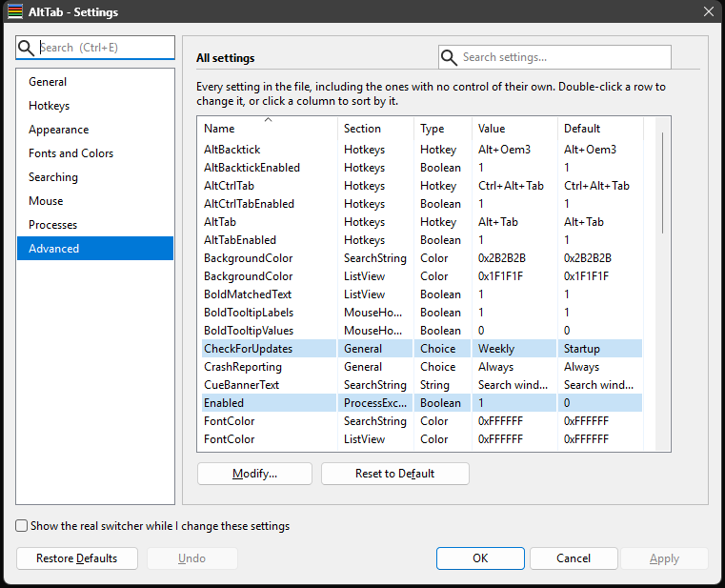Select the AltCtrlTab row
This screenshot has height=588, width=725.
[422, 186]
